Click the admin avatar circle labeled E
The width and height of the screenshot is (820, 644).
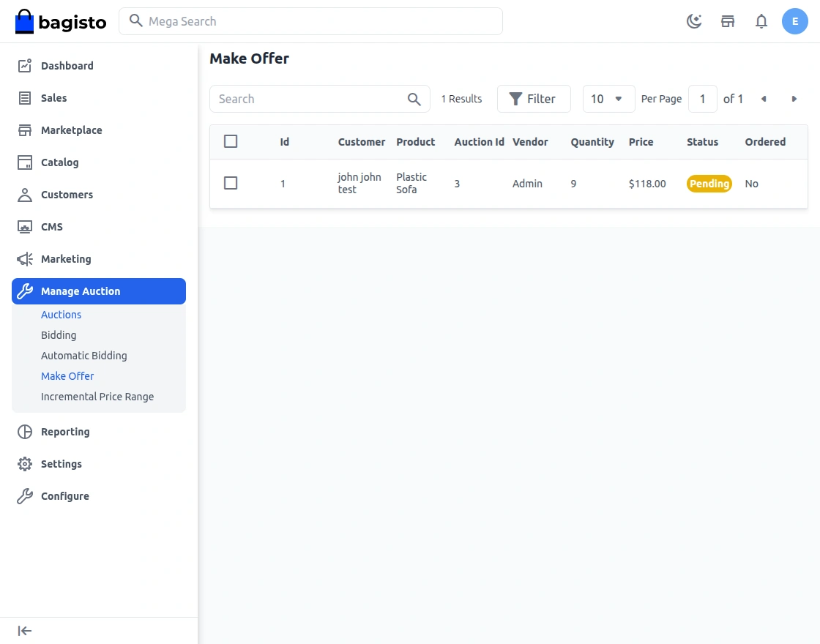(795, 21)
